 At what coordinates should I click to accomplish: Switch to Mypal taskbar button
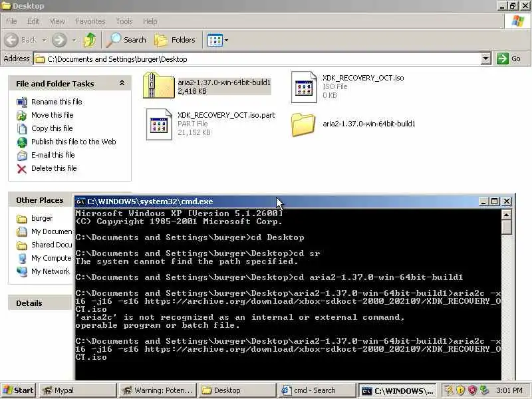pyautogui.click(x=78, y=390)
